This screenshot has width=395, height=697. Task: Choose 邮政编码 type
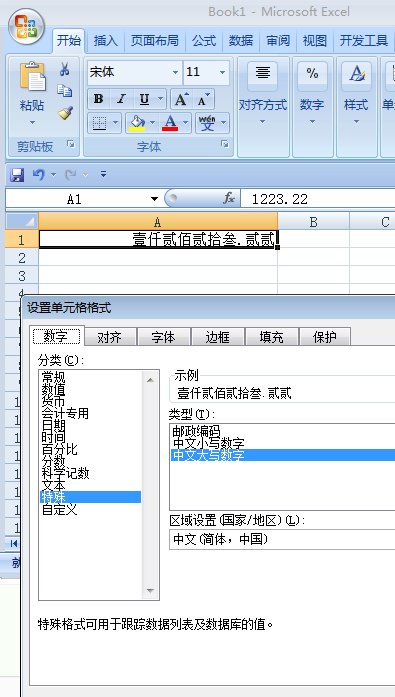(x=196, y=431)
